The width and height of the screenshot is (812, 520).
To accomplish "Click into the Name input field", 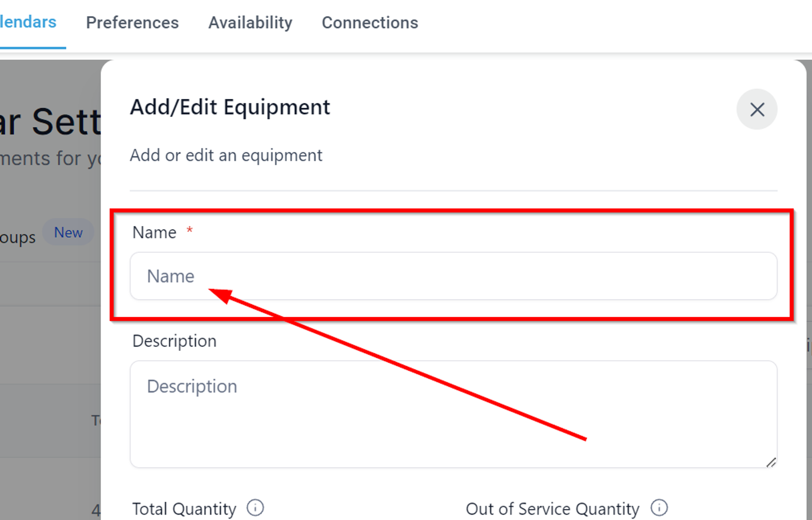I will 454,276.
